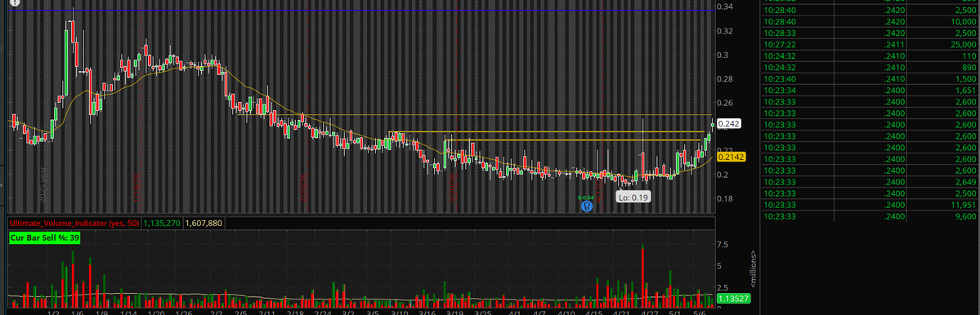Click the 0.18 price axis label
The image size is (980, 315).
[x=725, y=199]
